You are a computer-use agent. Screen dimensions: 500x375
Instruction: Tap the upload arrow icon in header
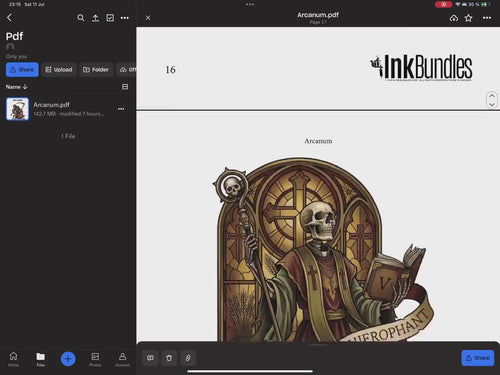click(x=95, y=18)
